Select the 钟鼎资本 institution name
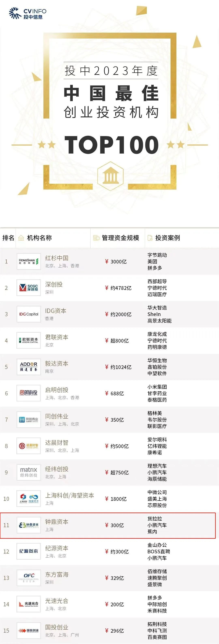This screenshot has width=219, height=644. [x=57, y=522]
